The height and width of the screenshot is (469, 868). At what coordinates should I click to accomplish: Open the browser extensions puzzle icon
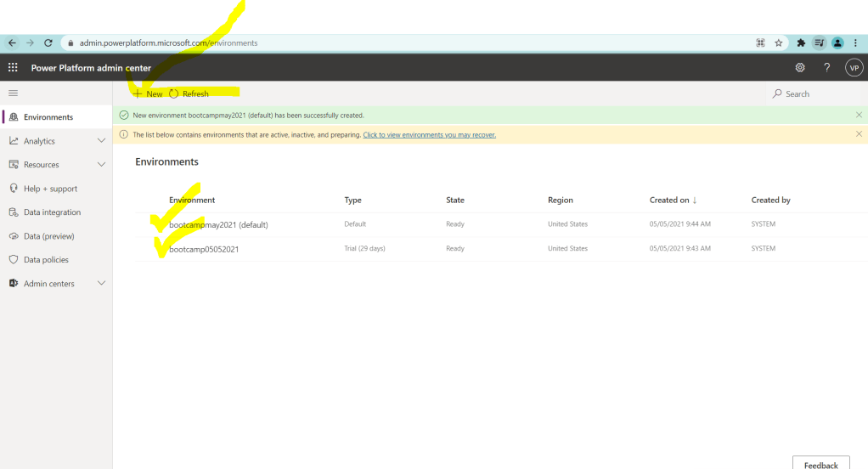coord(800,42)
